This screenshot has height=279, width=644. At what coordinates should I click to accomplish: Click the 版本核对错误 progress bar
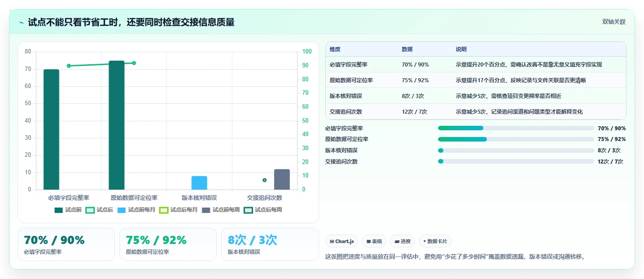pyautogui.click(x=516, y=151)
